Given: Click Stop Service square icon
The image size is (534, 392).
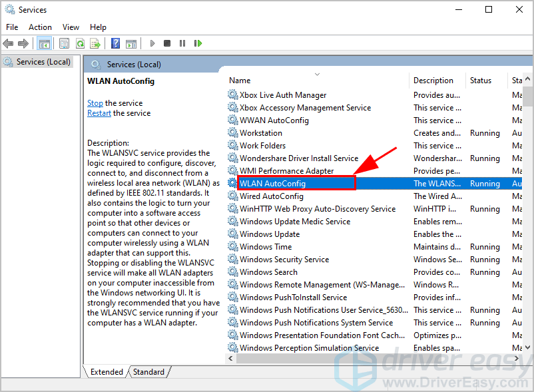Looking at the screenshot, I should [x=167, y=43].
